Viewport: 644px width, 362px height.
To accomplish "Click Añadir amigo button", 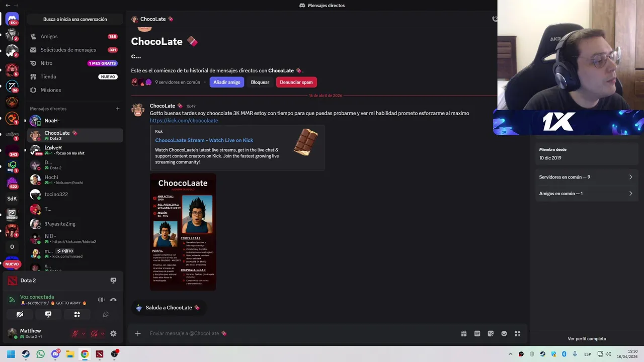I will point(227,82).
